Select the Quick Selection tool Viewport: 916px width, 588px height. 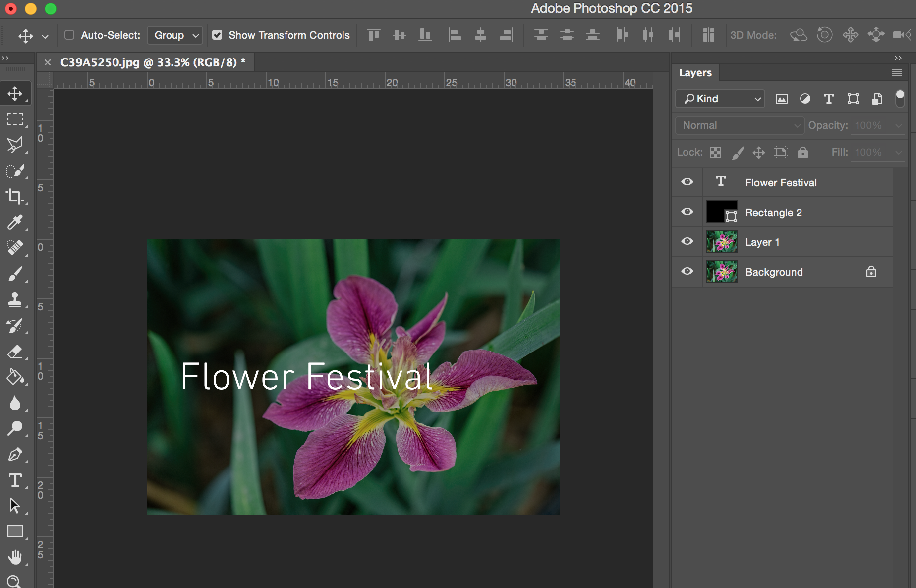coord(15,171)
